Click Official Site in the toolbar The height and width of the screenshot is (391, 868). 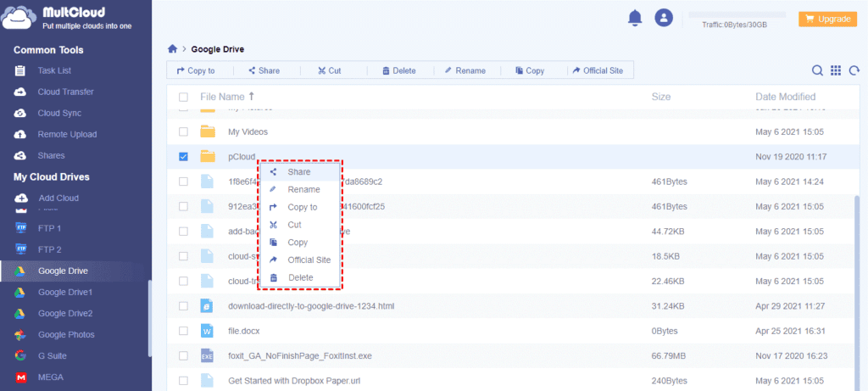coord(598,70)
